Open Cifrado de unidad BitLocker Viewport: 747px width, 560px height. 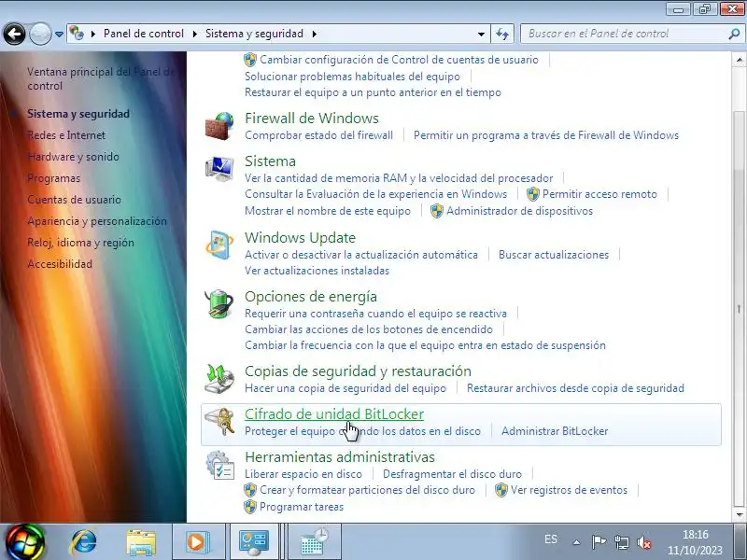(x=334, y=413)
